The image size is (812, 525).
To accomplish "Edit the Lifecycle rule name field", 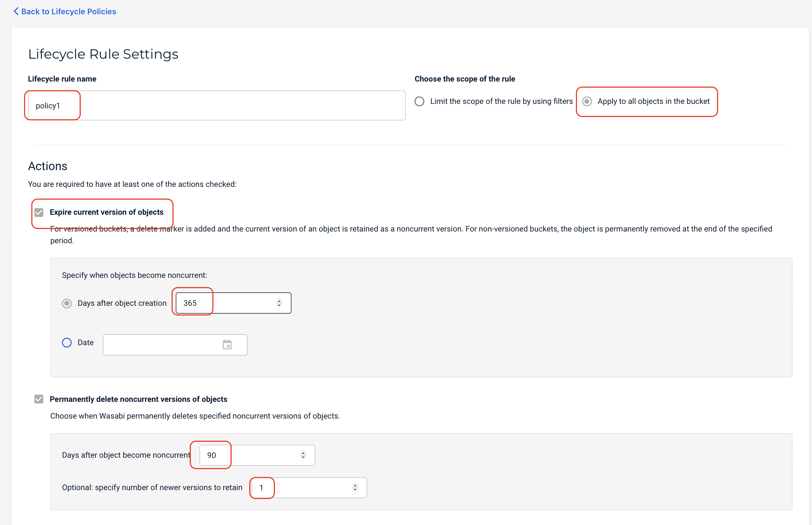I will pyautogui.click(x=217, y=105).
